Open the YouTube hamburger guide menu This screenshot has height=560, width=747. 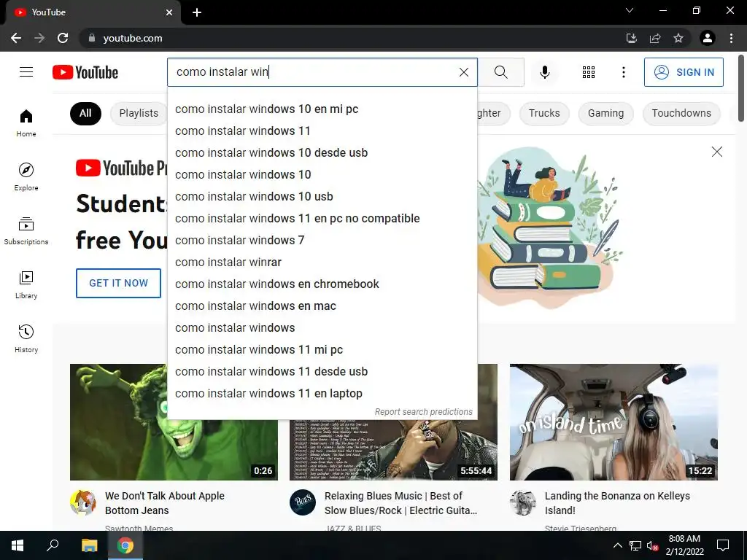point(26,72)
